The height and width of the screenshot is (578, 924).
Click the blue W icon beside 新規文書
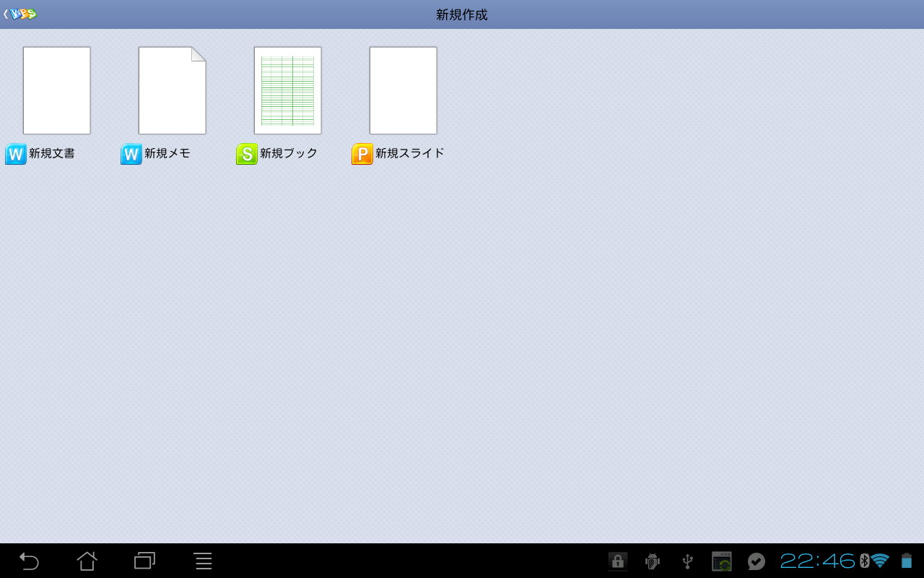pos(16,154)
